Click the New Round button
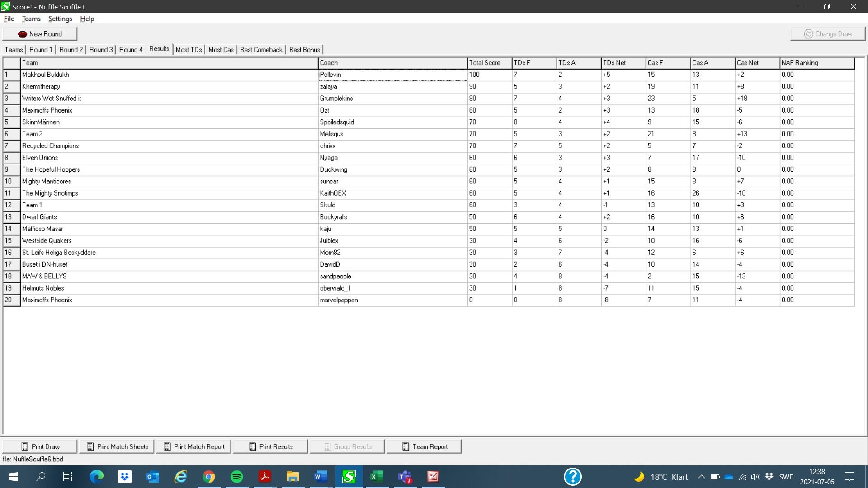The image size is (868, 488). [x=40, y=34]
